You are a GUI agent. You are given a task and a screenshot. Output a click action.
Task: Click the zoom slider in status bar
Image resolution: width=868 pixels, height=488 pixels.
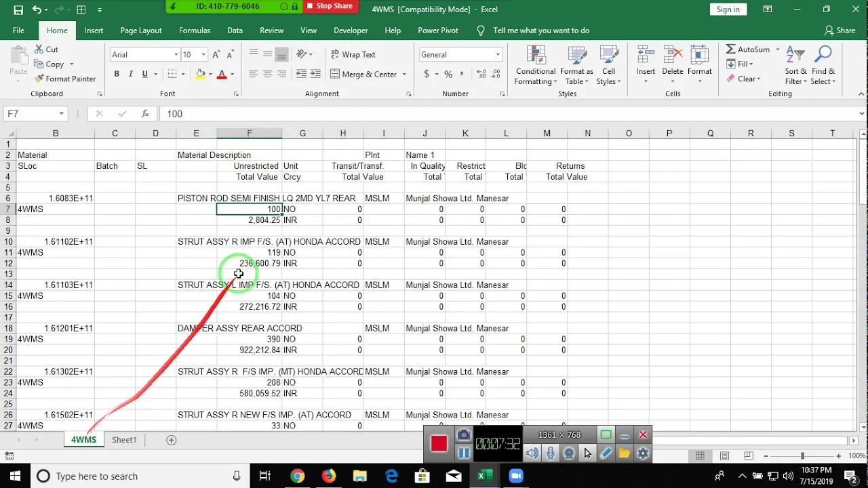[802, 456]
